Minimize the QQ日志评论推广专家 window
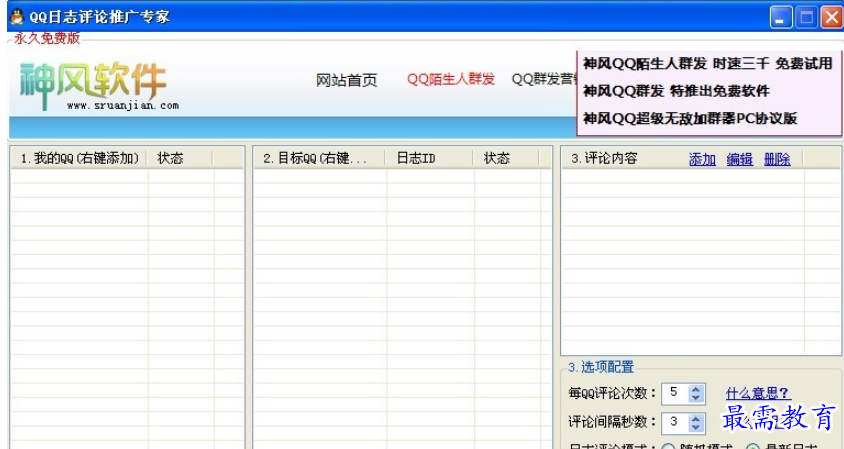Image resolution: width=844 pixels, height=449 pixels. (x=780, y=17)
